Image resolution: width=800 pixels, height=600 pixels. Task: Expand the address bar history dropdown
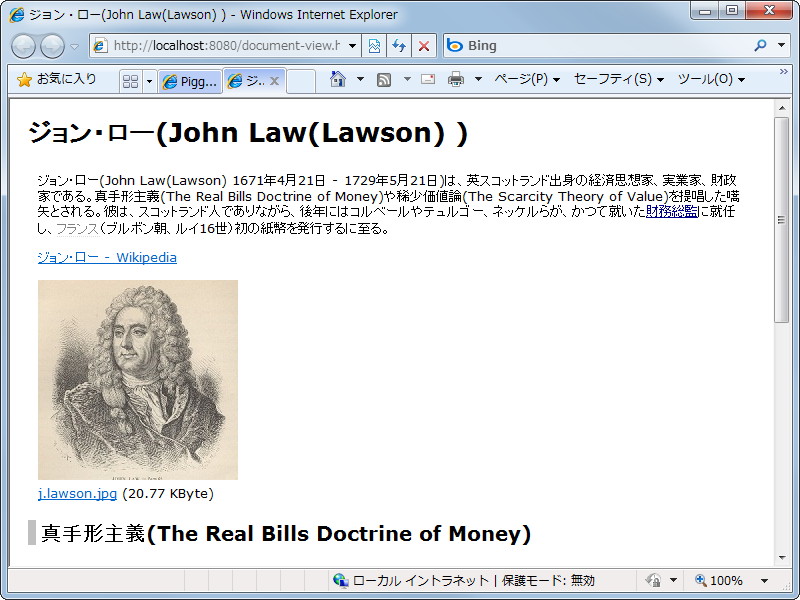click(353, 46)
